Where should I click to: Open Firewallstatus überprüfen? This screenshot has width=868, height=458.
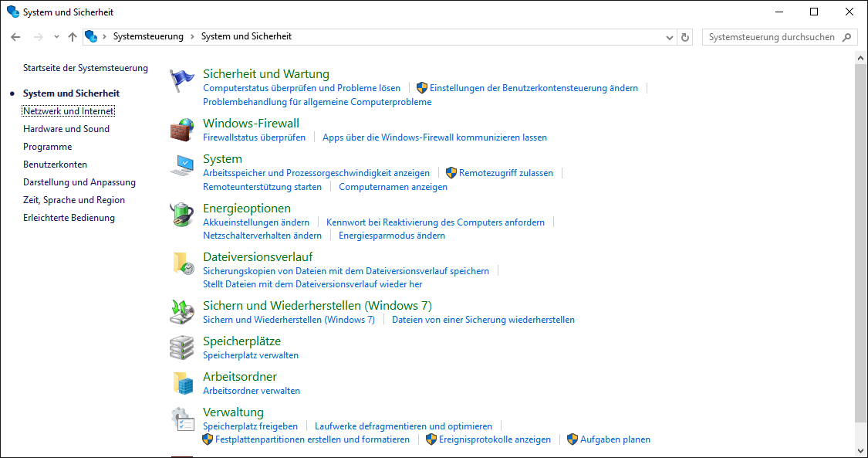point(254,137)
